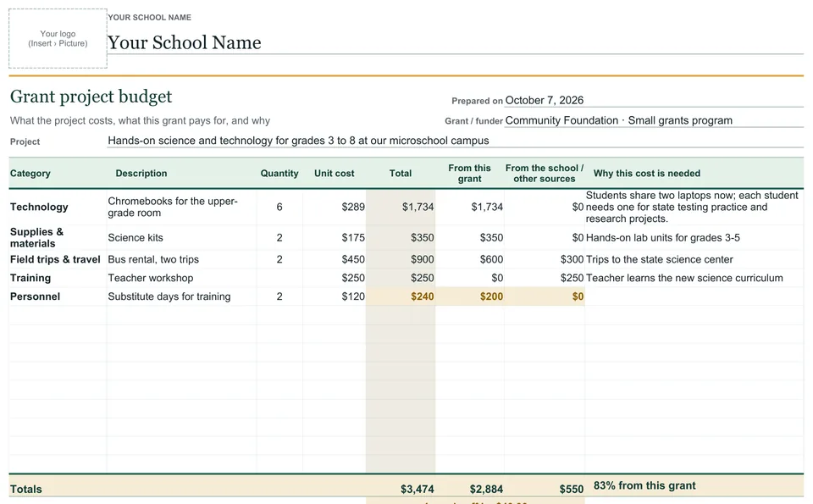Select the 'Category' column header
The image size is (813, 504).
tap(30, 173)
